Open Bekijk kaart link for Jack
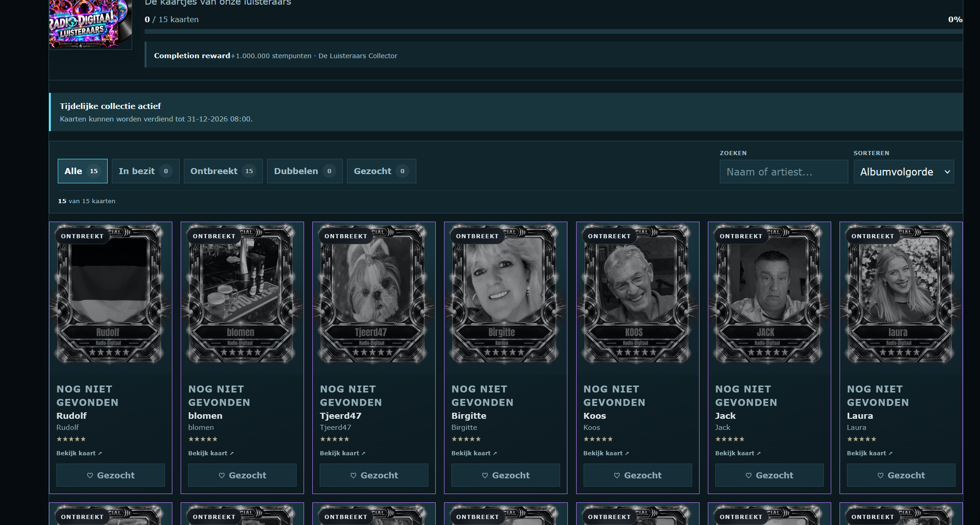The height and width of the screenshot is (525, 980). pos(738,453)
